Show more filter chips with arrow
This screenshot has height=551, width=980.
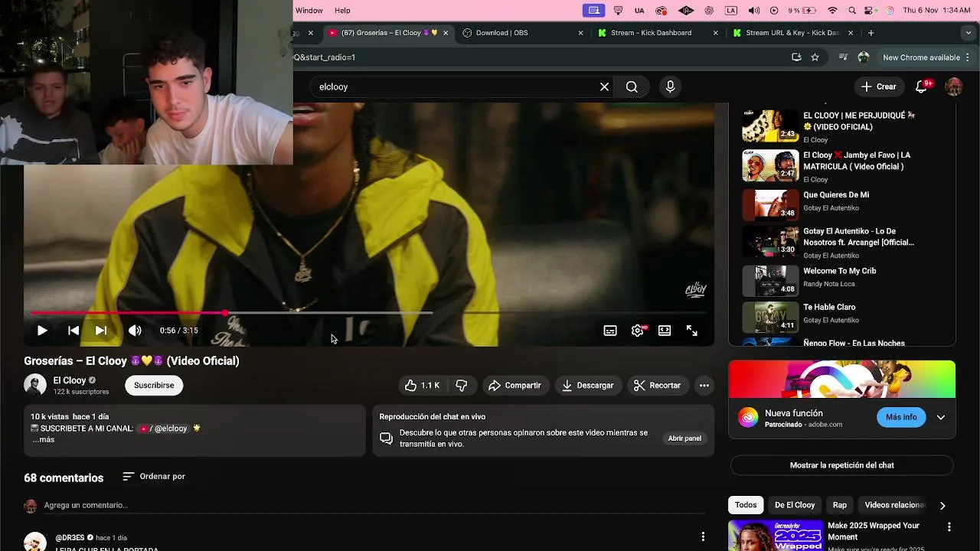(942, 505)
